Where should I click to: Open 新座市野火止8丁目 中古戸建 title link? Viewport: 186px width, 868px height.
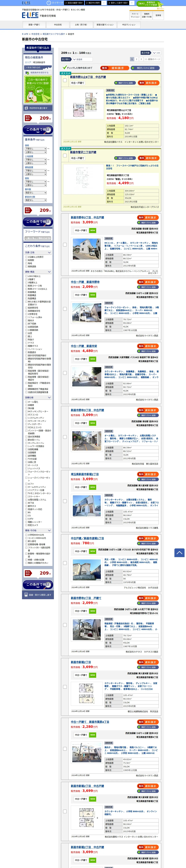[88, 77]
